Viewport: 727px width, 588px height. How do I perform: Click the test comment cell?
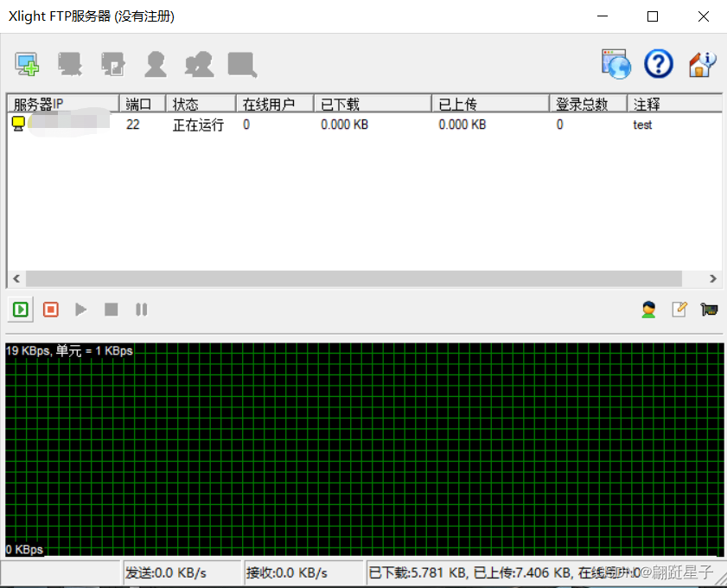click(642, 125)
